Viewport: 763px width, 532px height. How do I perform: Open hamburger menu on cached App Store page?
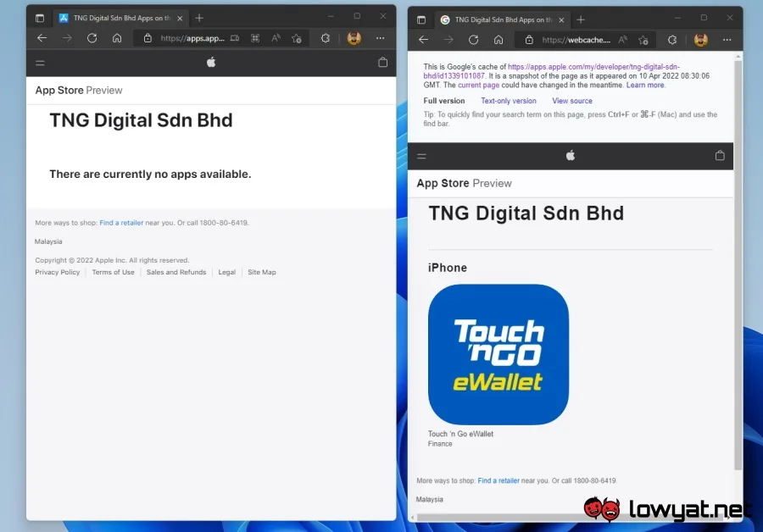[x=422, y=156]
